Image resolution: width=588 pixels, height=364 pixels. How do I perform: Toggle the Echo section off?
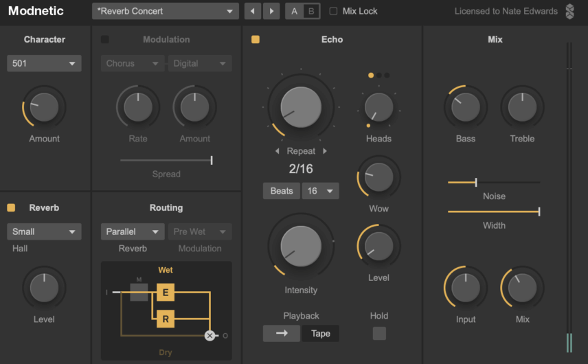click(256, 39)
